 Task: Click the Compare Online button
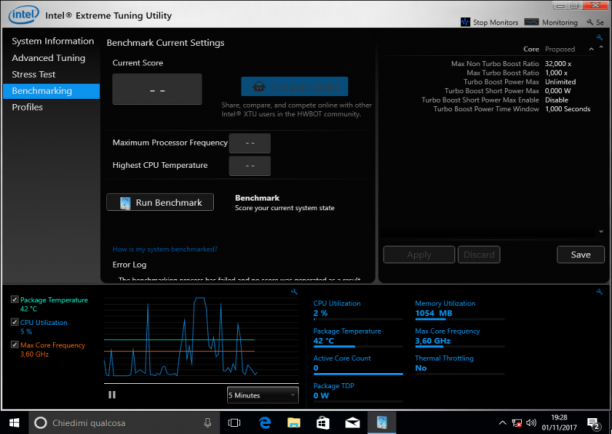pos(294,87)
